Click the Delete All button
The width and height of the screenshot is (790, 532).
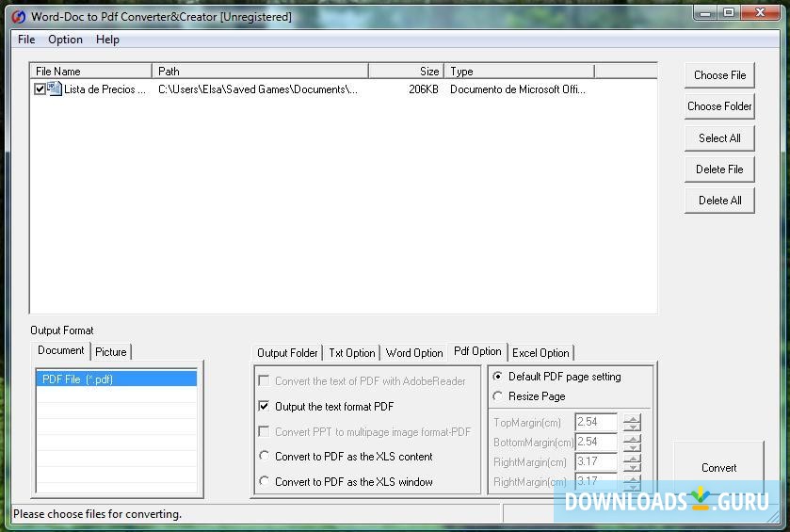719,201
